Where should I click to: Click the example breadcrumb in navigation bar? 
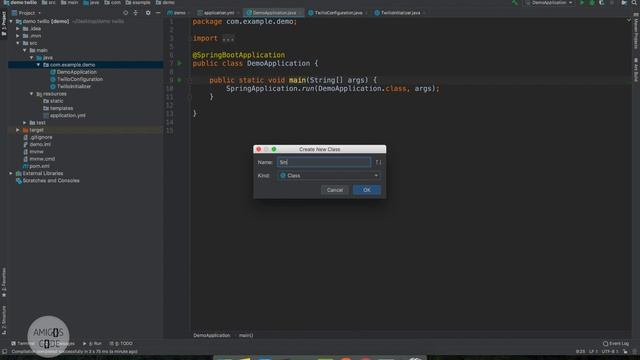pos(138,2)
